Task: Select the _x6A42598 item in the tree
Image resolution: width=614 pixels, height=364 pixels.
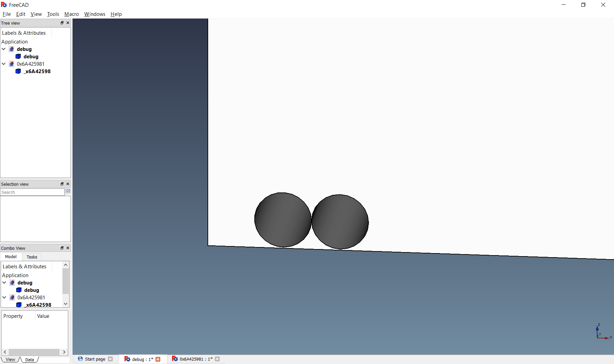Action: click(x=37, y=71)
